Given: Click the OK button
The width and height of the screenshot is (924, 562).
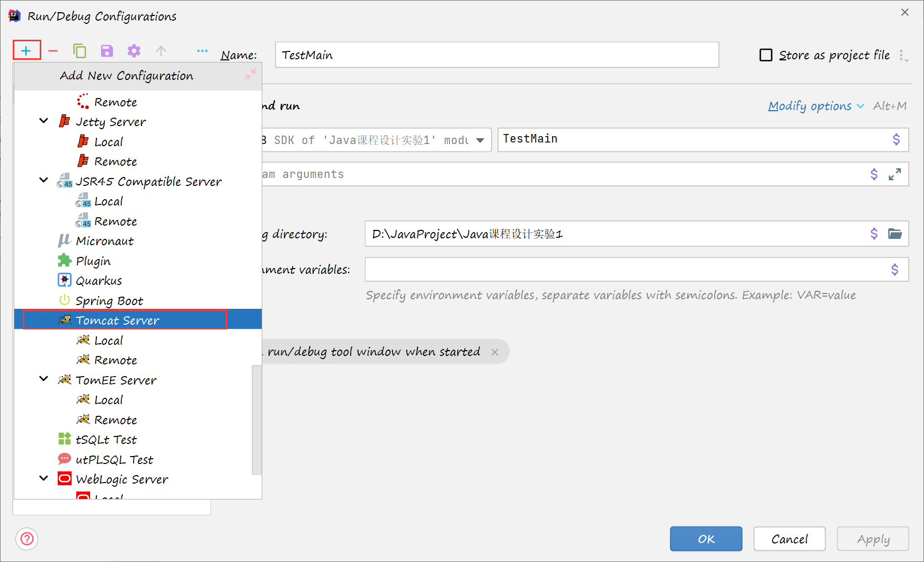Looking at the screenshot, I should pyautogui.click(x=706, y=539).
